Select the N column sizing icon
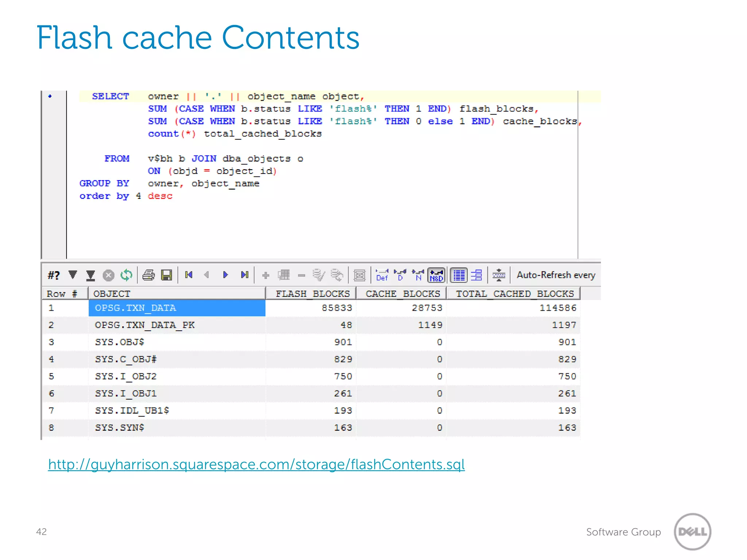The width and height of the screenshot is (747, 560). pyautogui.click(x=418, y=275)
